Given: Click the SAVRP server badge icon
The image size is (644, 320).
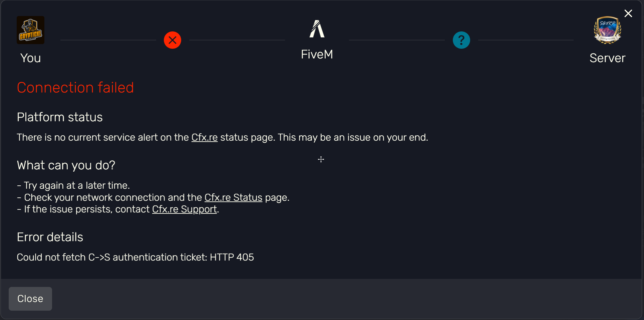Looking at the screenshot, I should click(607, 30).
